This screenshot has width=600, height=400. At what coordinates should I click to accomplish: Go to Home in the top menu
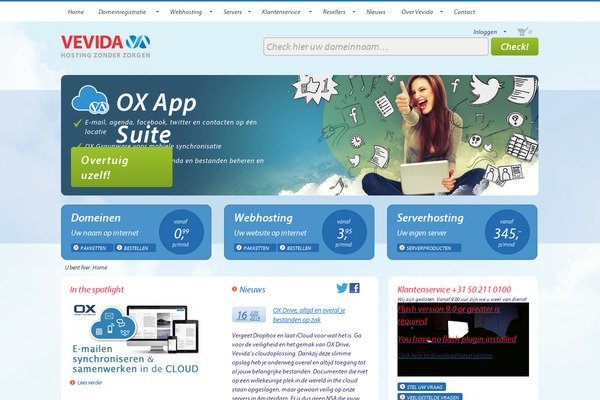[76, 12]
